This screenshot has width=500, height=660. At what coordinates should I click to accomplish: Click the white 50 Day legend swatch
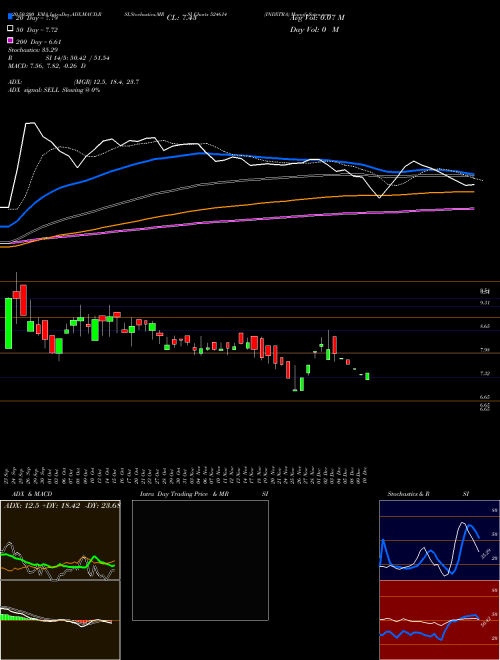pyautogui.click(x=10, y=29)
